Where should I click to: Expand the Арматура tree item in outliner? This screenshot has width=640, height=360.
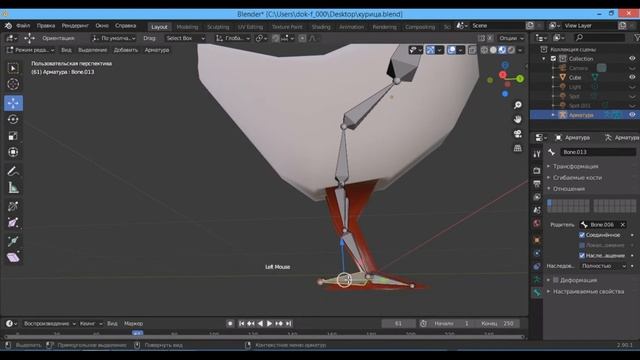pyautogui.click(x=553, y=115)
